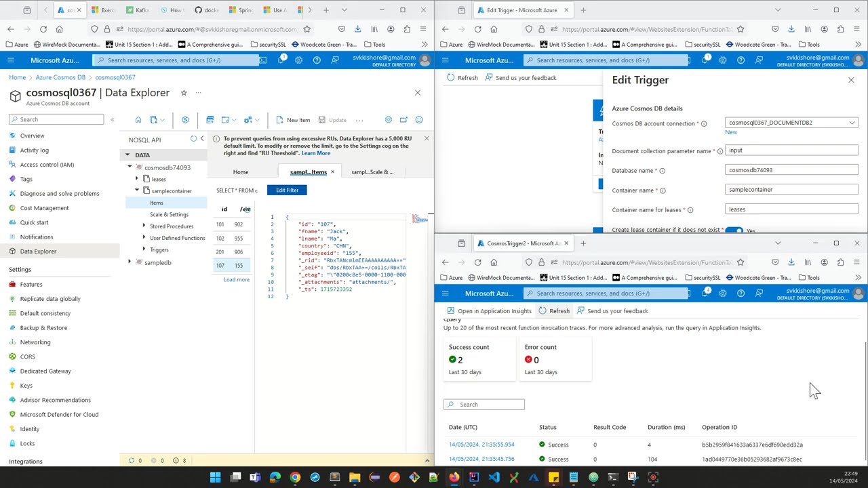
Task: Click info icon next to Container name for leases
Action: [x=690, y=210]
